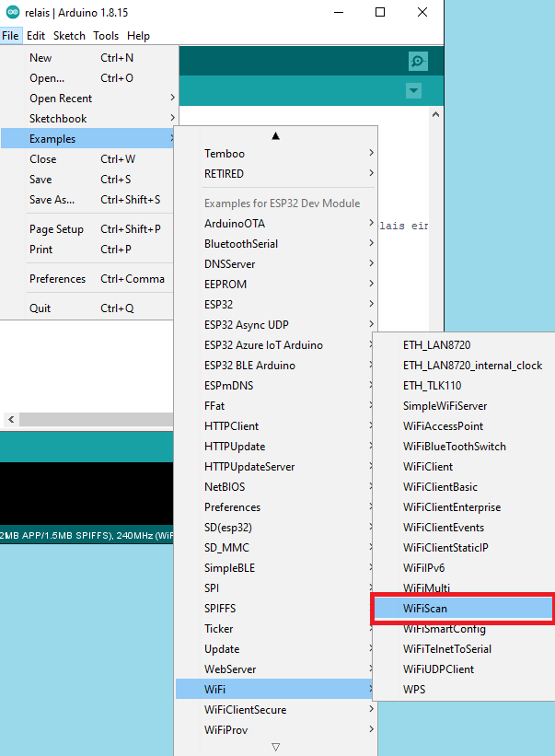The height and width of the screenshot is (756, 555).
Task: Choose New from the File menu
Action: point(89,58)
